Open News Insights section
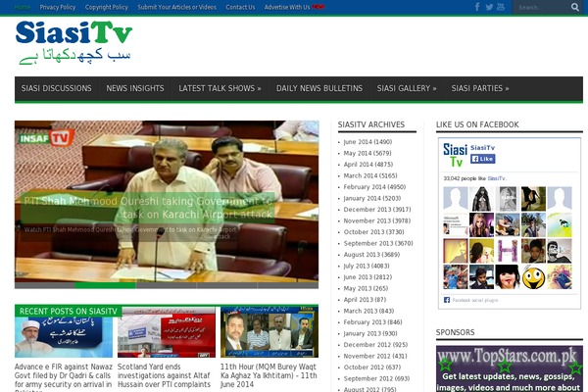The width and height of the screenshot is (588, 392). pos(135,88)
